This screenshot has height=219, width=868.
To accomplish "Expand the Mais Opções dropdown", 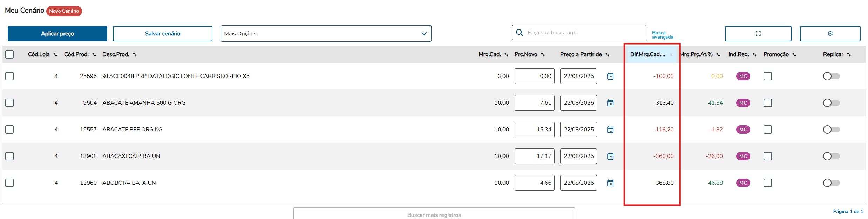I will pyautogui.click(x=326, y=34).
